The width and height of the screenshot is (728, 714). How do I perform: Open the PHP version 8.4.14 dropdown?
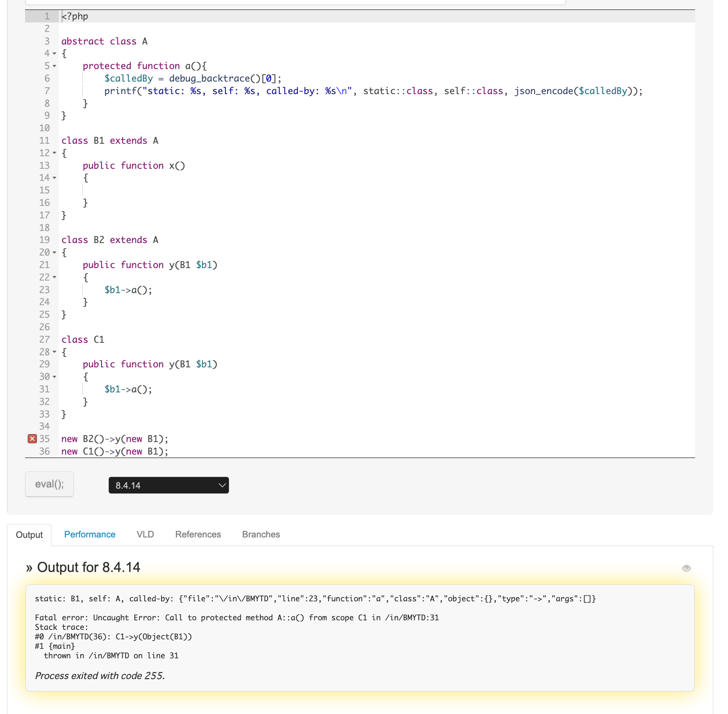168,485
